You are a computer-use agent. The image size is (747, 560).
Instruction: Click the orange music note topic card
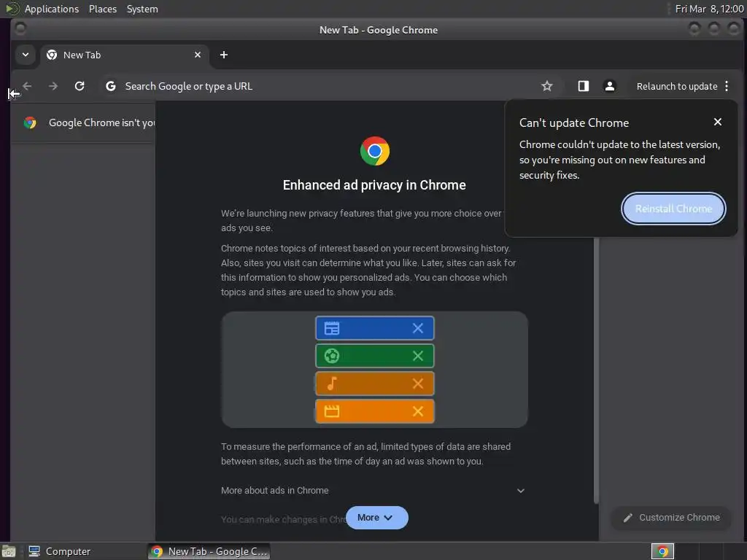(375, 384)
